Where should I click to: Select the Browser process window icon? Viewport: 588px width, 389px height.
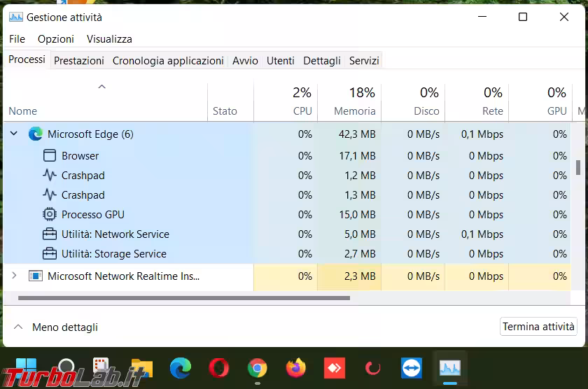coord(50,155)
